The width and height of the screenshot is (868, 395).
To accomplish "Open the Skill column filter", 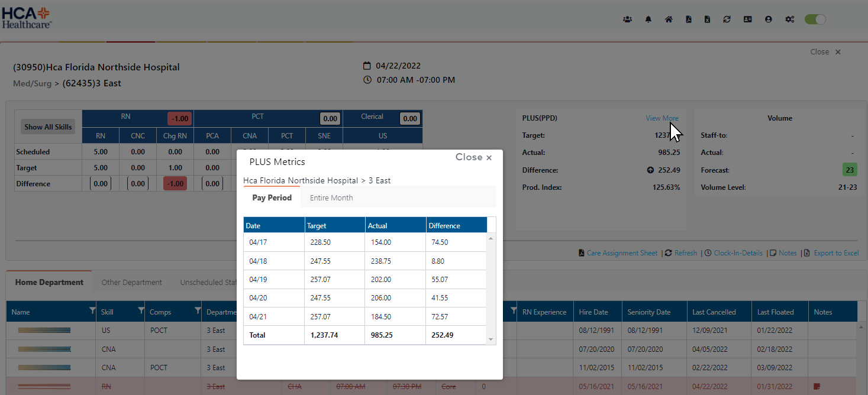I will 141,311.
